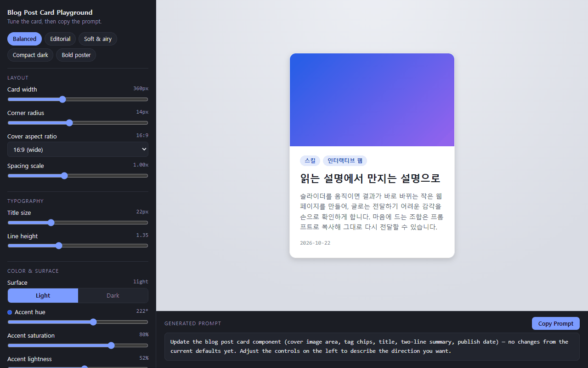
Task: Switch surface to Dark
Action: click(113, 296)
